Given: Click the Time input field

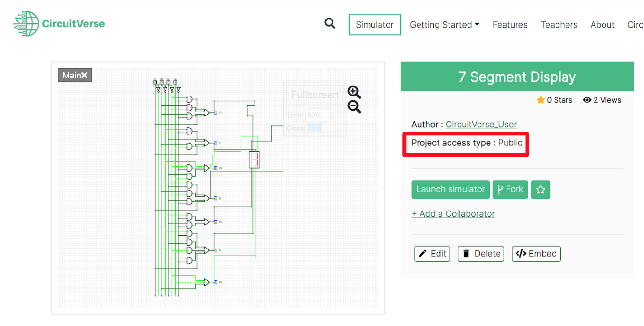Looking at the screenshot, I should (x=318, y=115).
